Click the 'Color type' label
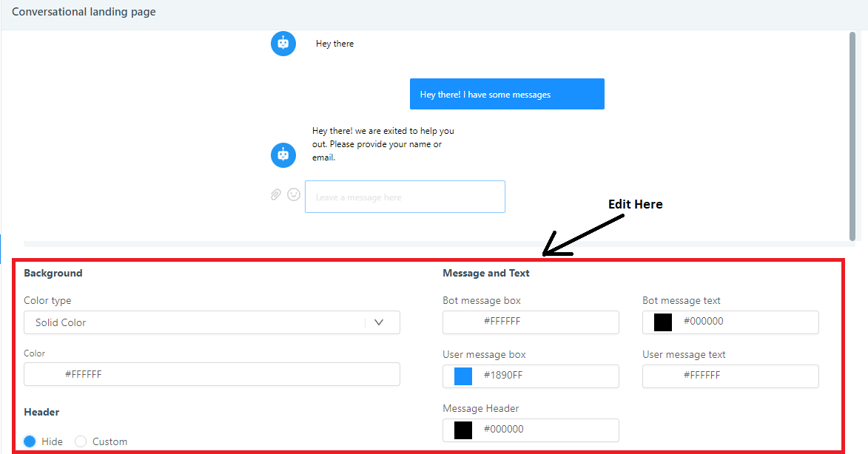 pyautogui.click(x=47, y=301)
